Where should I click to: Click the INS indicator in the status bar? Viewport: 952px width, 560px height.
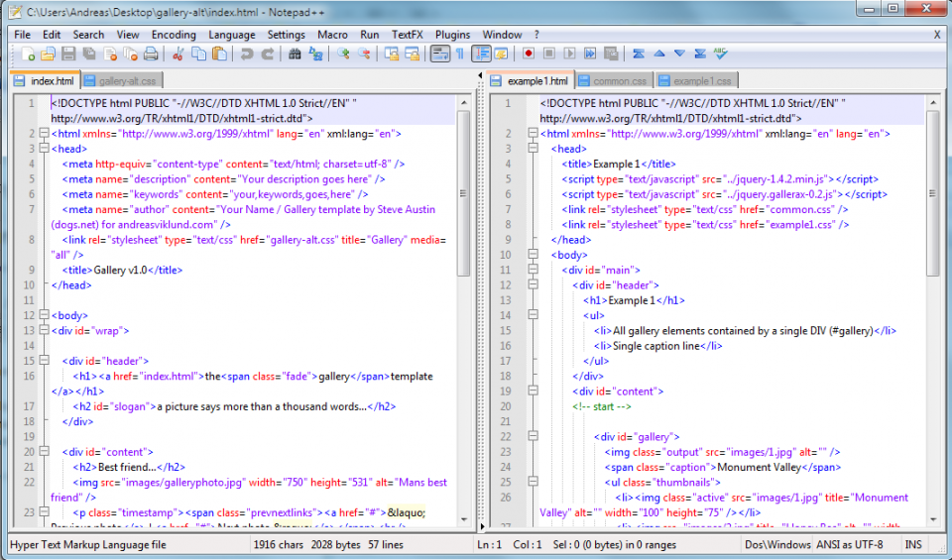tap(913, 544)
